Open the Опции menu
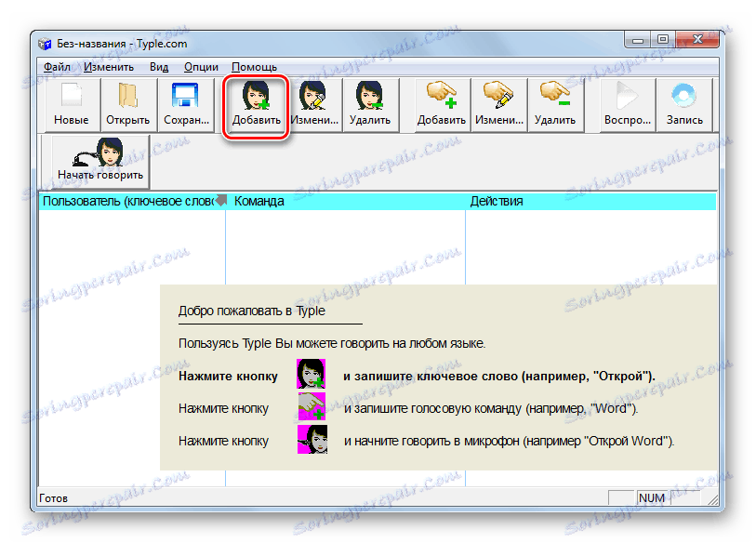Image resolution: width=756 pixels, height=543 pixels. 201,67
